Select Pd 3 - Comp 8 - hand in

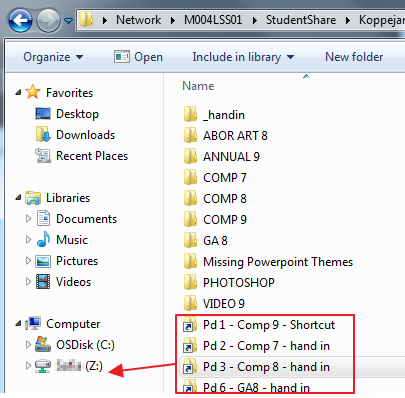click(x=267, y=367)
